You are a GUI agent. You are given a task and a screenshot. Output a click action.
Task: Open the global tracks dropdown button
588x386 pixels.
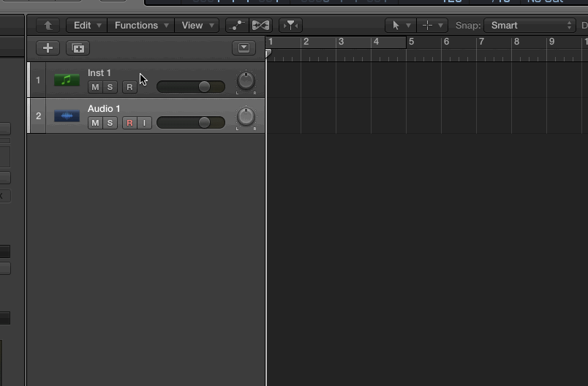pos(244,48)
